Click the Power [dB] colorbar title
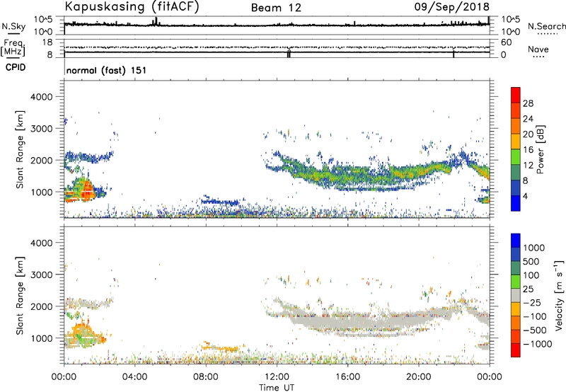 [540, 149]
